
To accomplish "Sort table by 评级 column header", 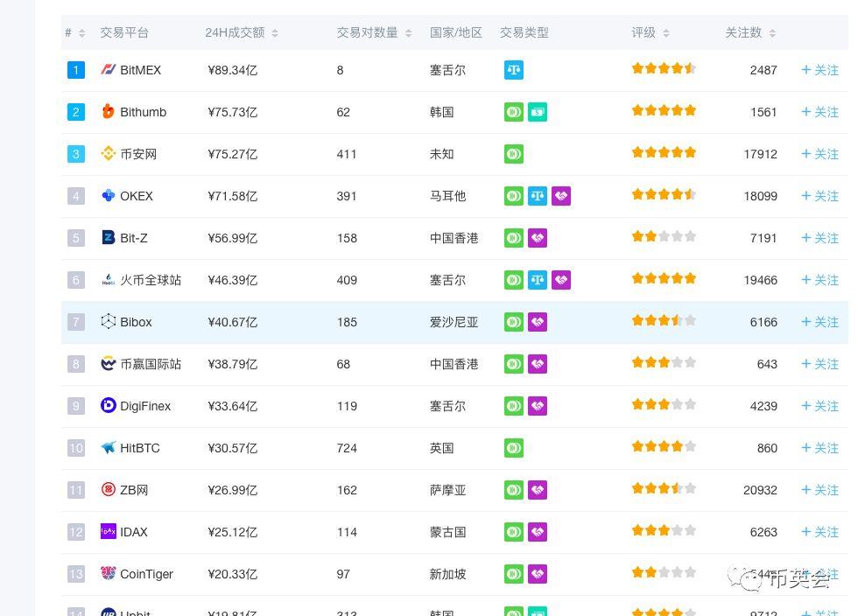I will [650, 32].
